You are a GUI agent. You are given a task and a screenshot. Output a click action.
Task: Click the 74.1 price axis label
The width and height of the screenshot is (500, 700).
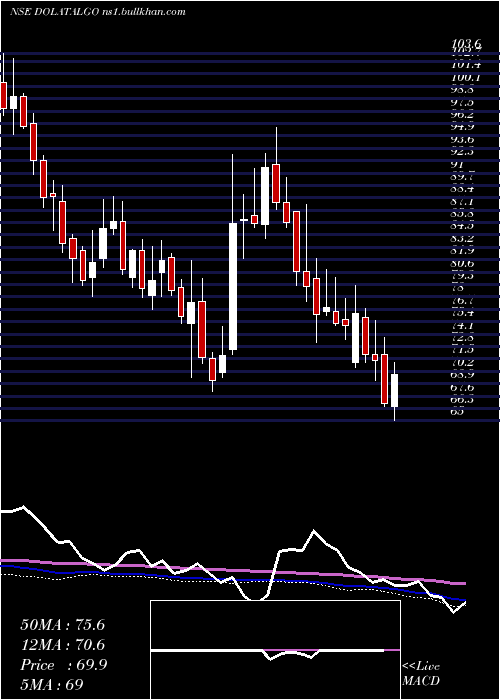click(x=464, y=325)
